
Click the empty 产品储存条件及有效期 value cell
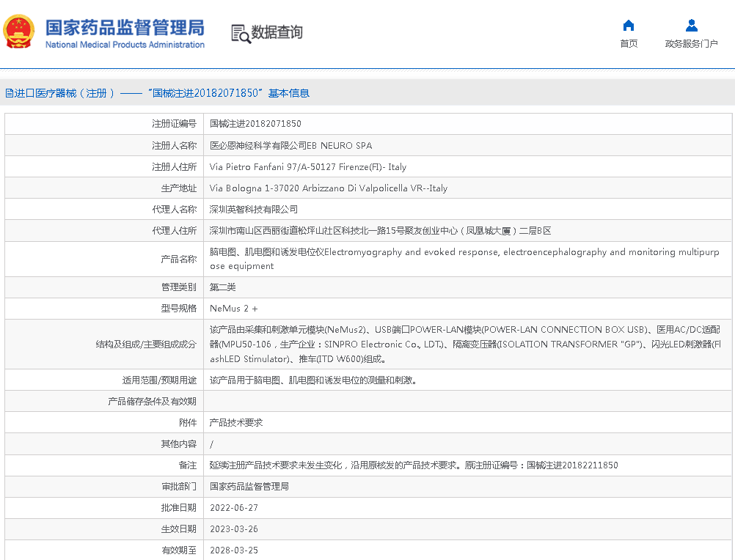[467, 402]
